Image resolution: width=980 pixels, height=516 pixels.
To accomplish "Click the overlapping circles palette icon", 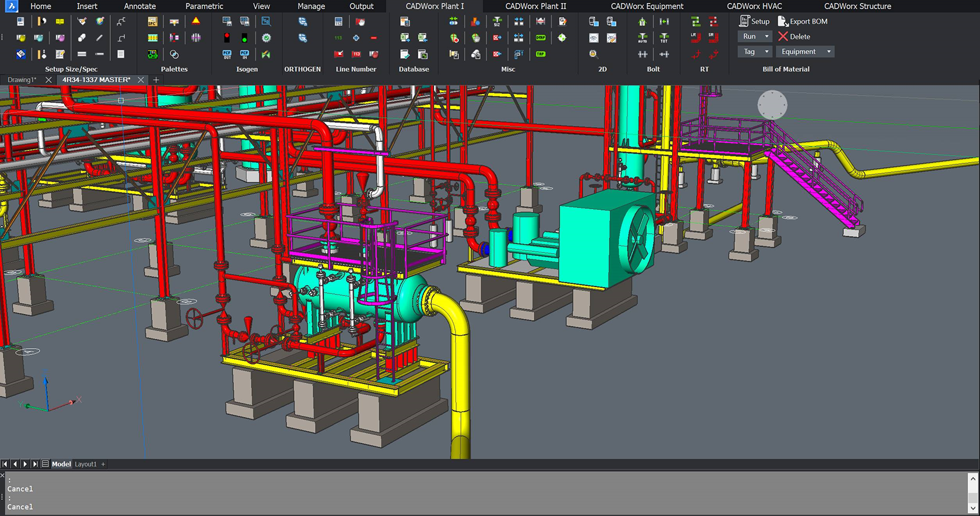I will 174,54.
